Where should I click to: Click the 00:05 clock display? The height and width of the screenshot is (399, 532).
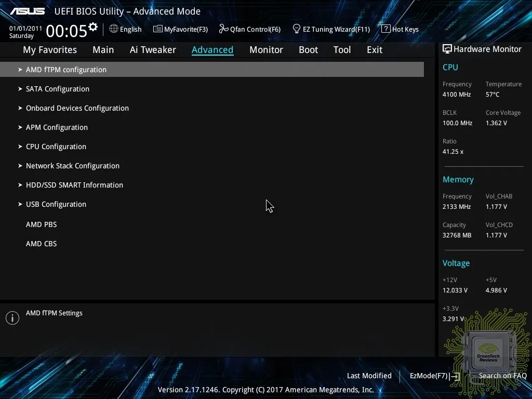pyautogui.click(x=66, y=31)
